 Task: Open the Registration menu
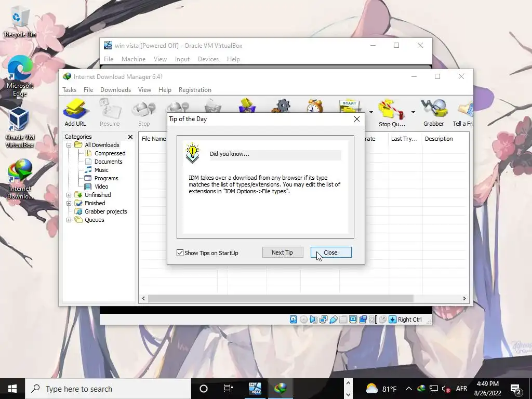[195, 90]
